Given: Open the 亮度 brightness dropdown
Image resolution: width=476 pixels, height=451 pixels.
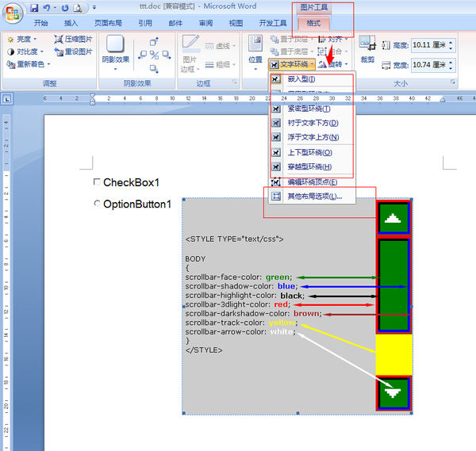Looking at the screenshot, I should (x=22, y=39).
